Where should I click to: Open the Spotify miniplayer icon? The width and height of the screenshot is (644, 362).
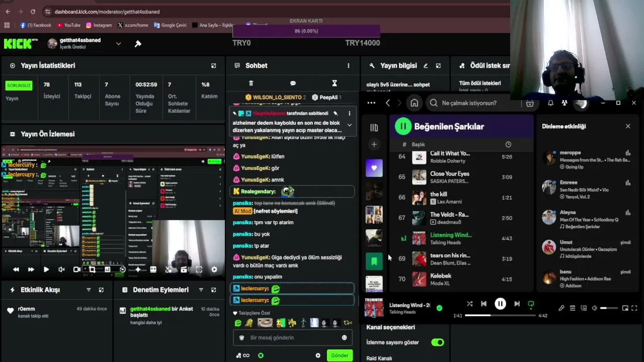click(625, 308)
